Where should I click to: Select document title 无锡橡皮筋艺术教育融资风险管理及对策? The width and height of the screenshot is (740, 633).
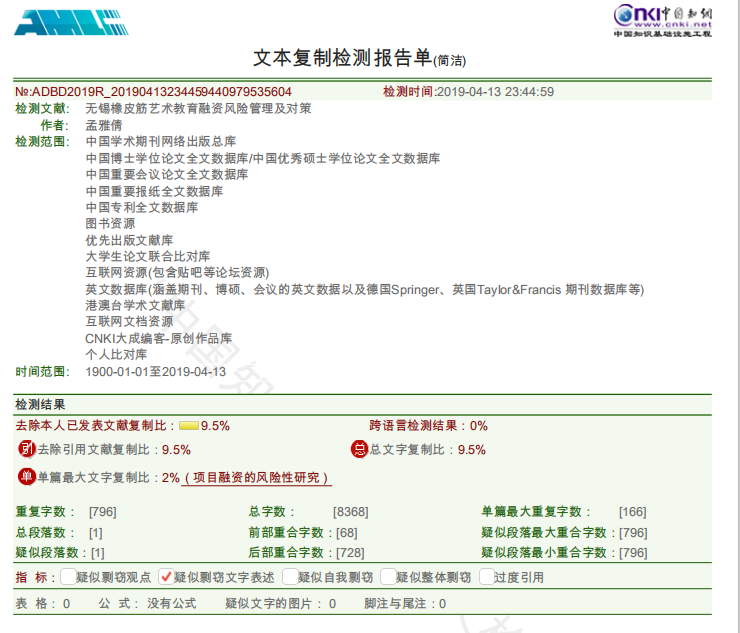click(x=198, y=109)
